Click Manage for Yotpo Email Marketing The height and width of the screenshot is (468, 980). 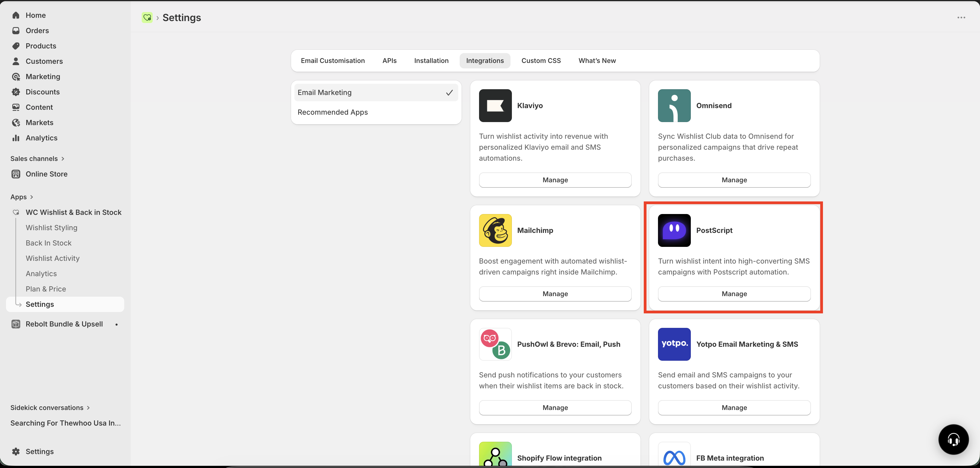pyautogui.click(x=734, y=408)
